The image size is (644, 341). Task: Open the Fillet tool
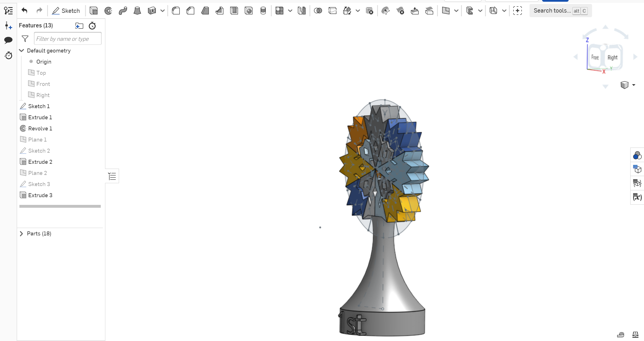176,11
